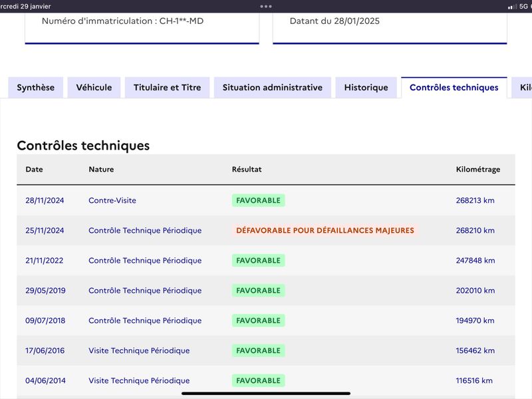Switch to the Véhicule tab
This screenshot has width=532, height=399.
tap(94, 88)
